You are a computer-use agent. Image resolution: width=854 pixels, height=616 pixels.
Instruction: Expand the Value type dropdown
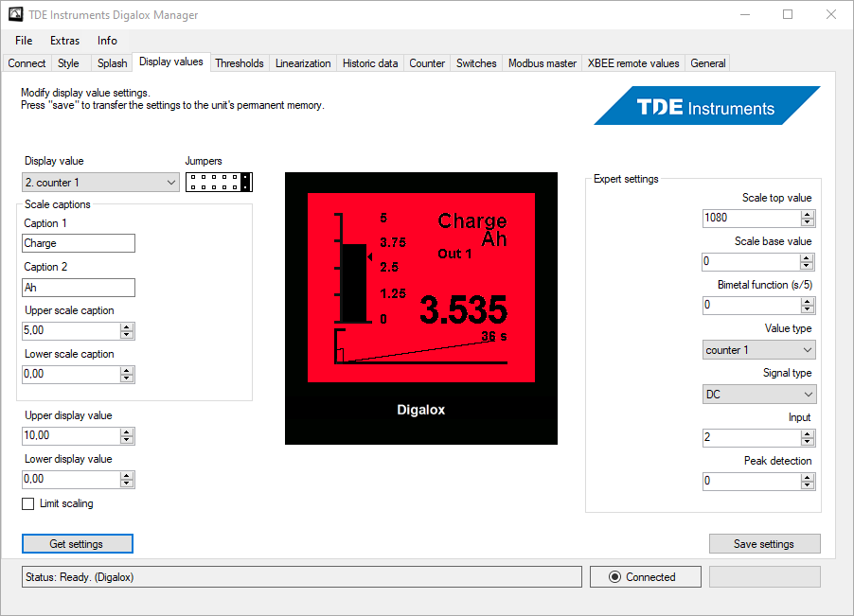tap(759, 350)
